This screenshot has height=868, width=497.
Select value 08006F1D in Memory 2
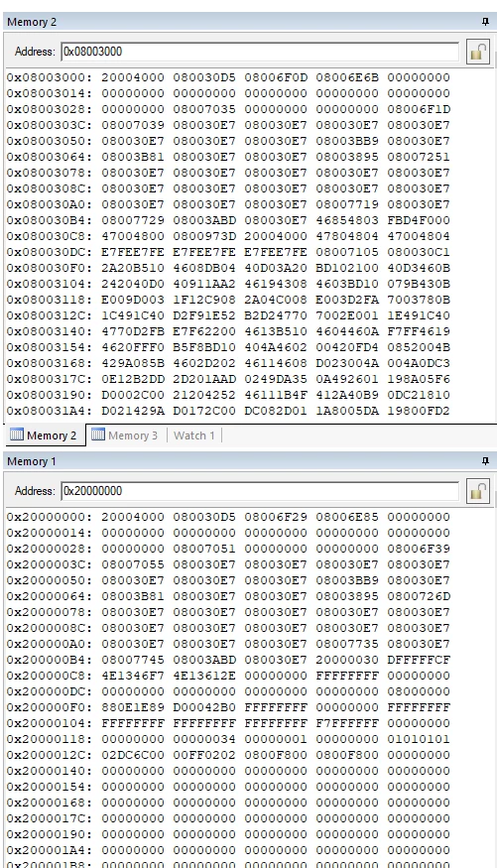pyautogui.click(x=419, y=109)
